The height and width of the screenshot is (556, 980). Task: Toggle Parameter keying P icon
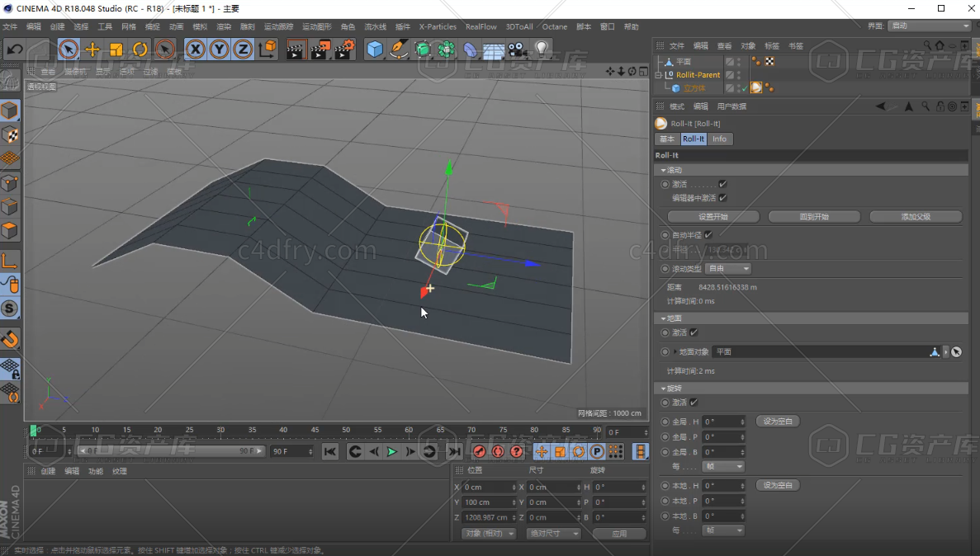(597, 451)
